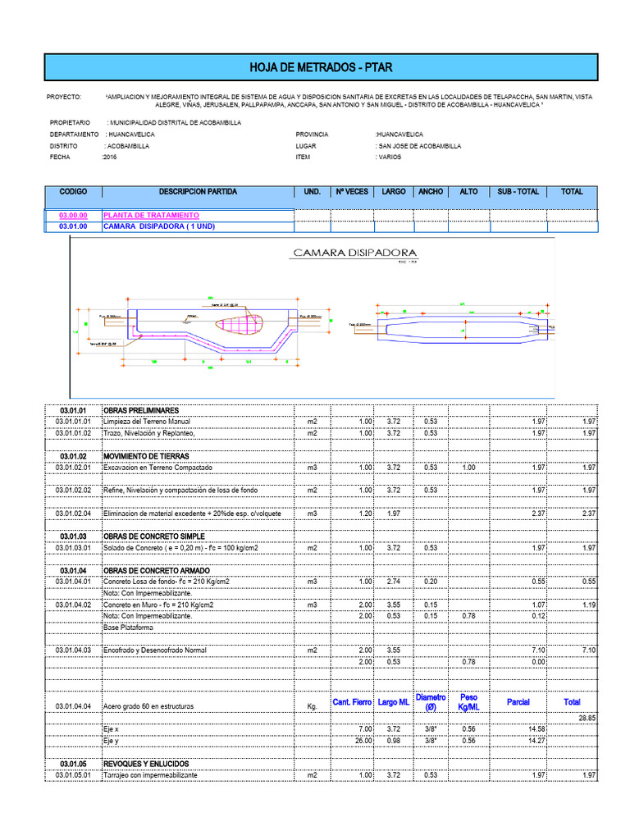Select the SAN JOSE DE ACOBAMBILLA place value
630x840 pixels.
[418, 146]
